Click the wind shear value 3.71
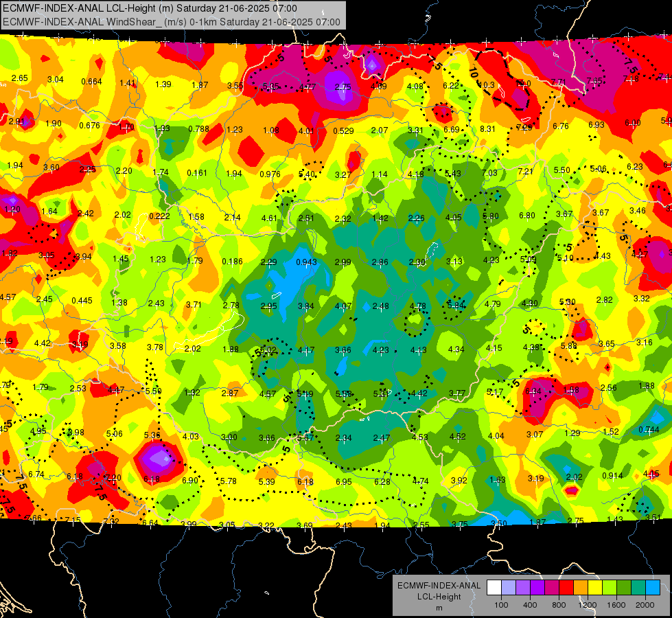 (x=194, y=304)
